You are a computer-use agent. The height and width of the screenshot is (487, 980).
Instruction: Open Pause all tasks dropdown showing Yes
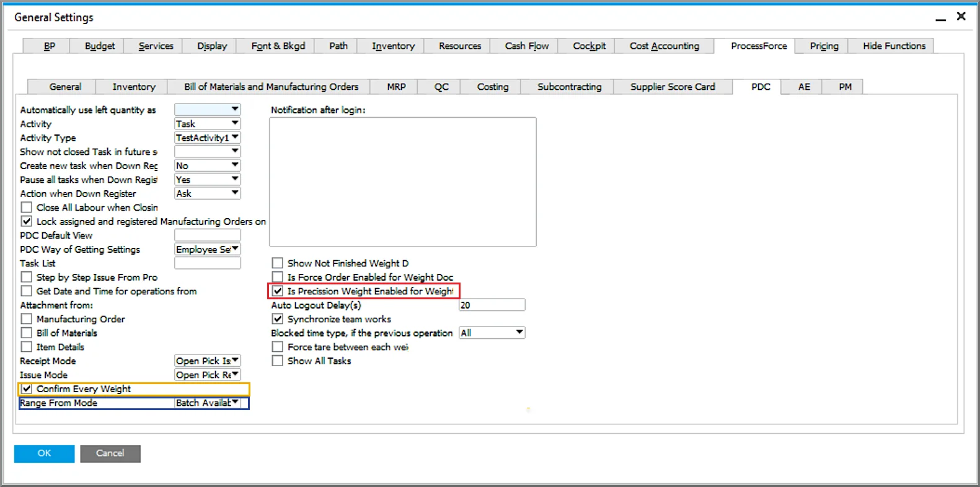pos(208,180)
